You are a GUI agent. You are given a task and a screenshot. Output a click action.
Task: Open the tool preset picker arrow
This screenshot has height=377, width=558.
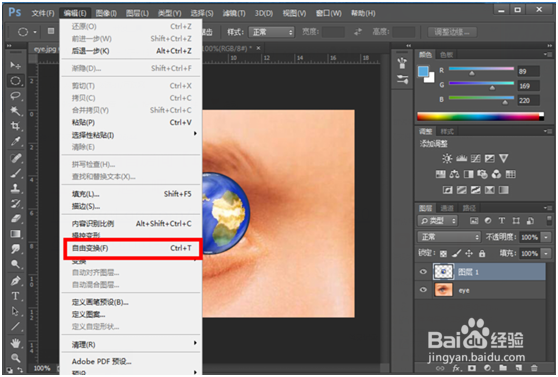coord(35,32)
